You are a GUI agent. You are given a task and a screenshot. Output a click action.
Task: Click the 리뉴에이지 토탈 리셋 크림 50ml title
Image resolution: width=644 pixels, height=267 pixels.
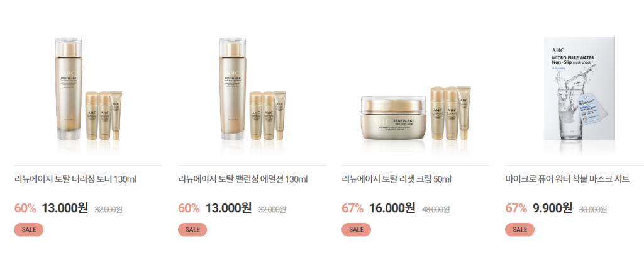396,179
